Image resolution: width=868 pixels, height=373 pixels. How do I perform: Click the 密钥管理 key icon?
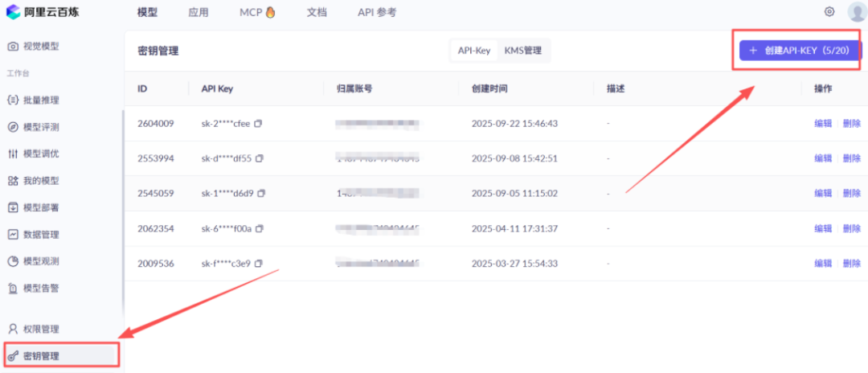click(x=13, y=356)
